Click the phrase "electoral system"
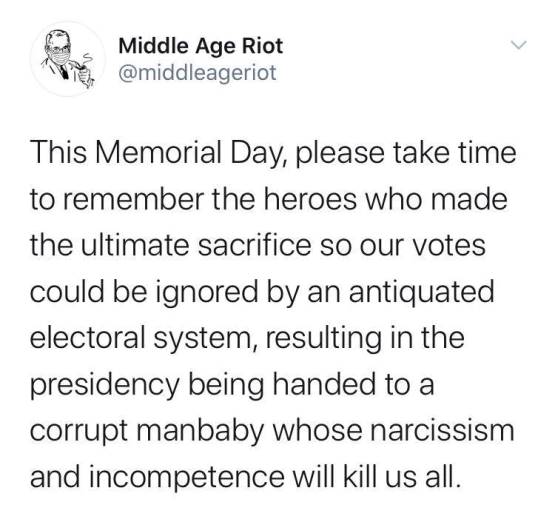The width and height of the screenshot is (555, 522). [x=140, y=338]
